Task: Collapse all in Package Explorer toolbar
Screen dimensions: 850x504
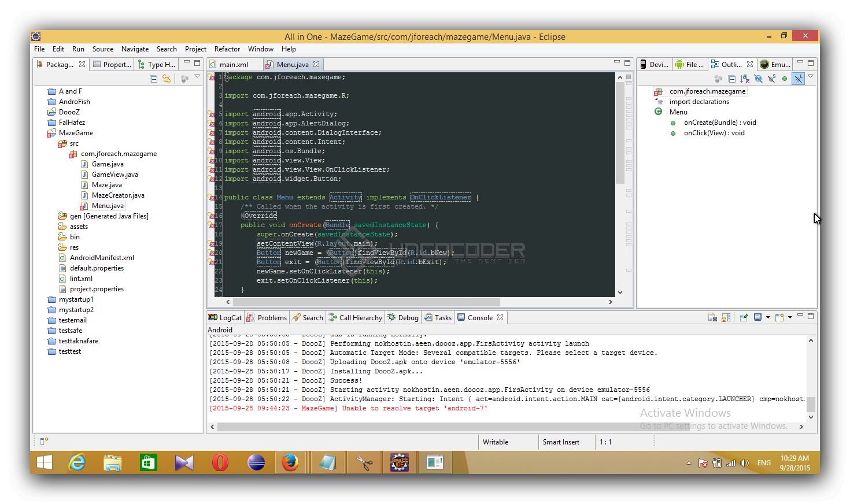Action: click(x=154, y=79)
